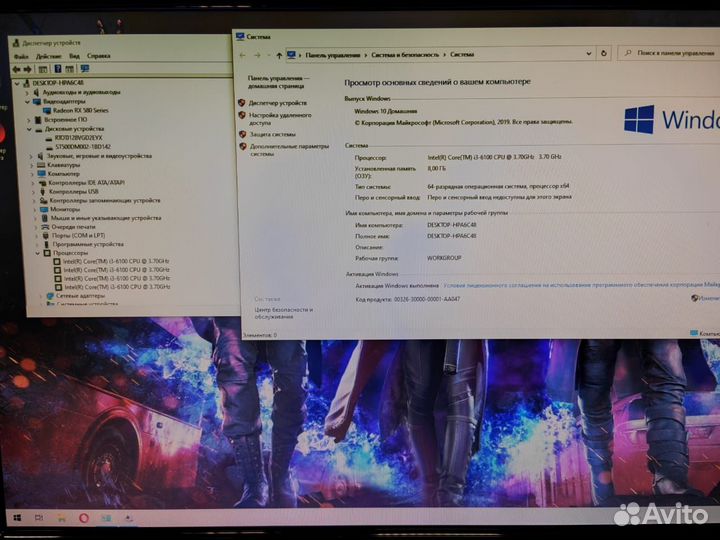The image size is (720, 540).
Task: Expand the Встроенное ПО node
Action: point(29,120)
